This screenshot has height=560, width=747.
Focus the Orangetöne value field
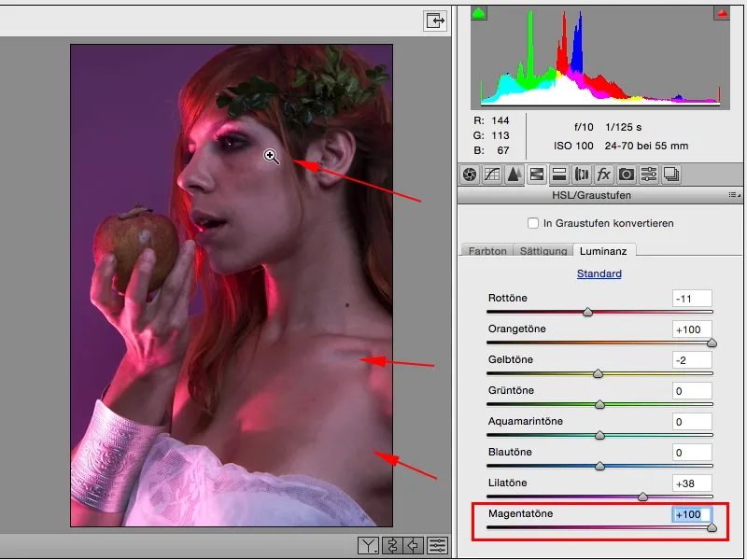(x=692, y=329)
